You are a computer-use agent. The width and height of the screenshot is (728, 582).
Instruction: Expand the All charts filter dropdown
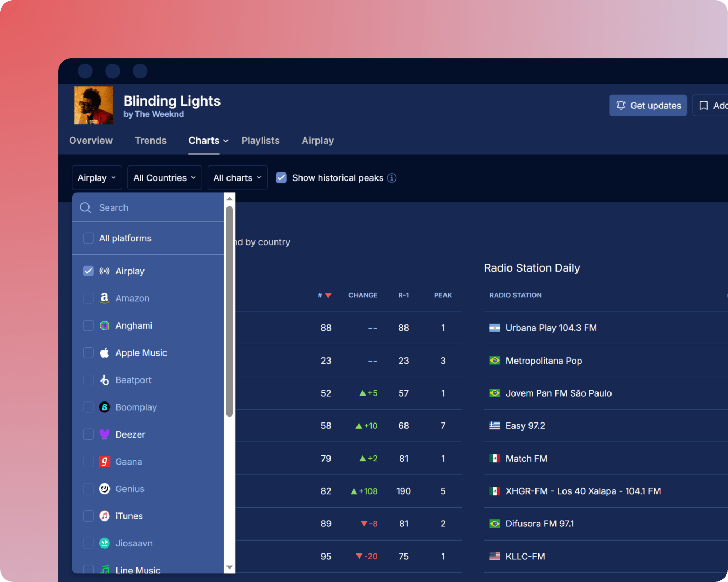tap(237, 178)
